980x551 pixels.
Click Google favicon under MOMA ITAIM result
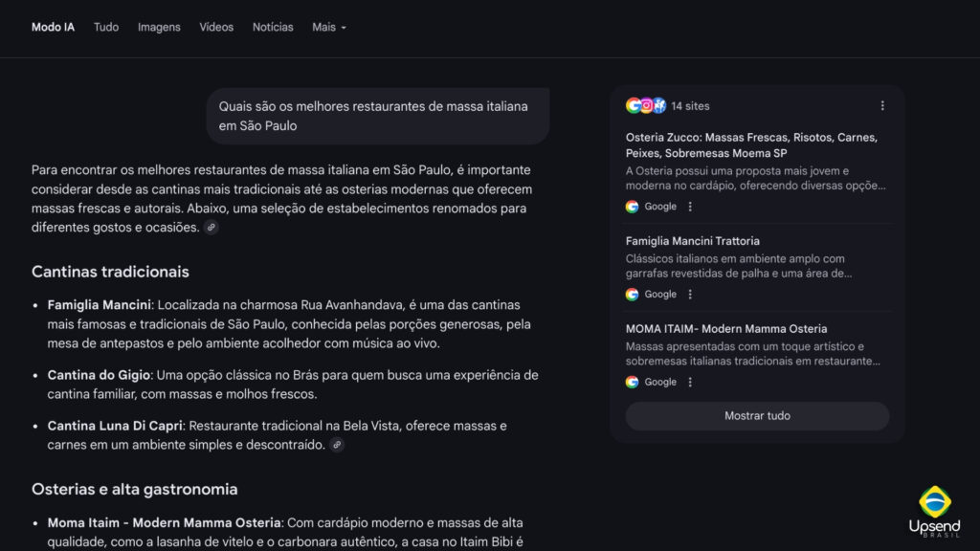632,383
